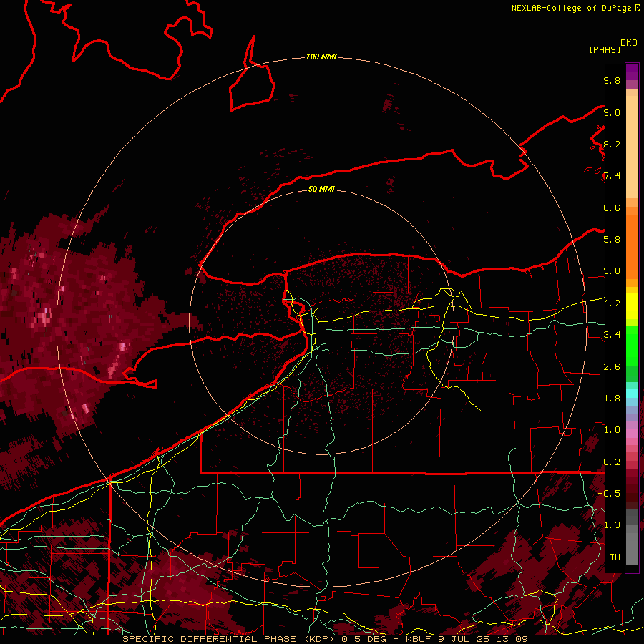Click the cyan segment of the color bar
This screenshot has width=644, height=644.
[x=632, y=394]
